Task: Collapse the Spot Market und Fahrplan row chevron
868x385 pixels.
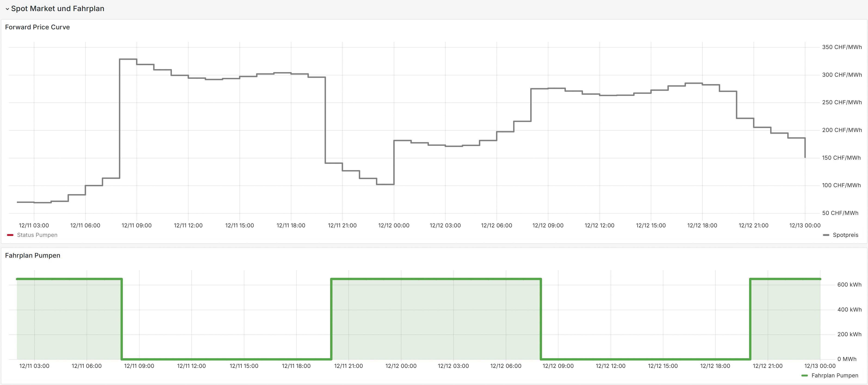Action: point(7,9)
